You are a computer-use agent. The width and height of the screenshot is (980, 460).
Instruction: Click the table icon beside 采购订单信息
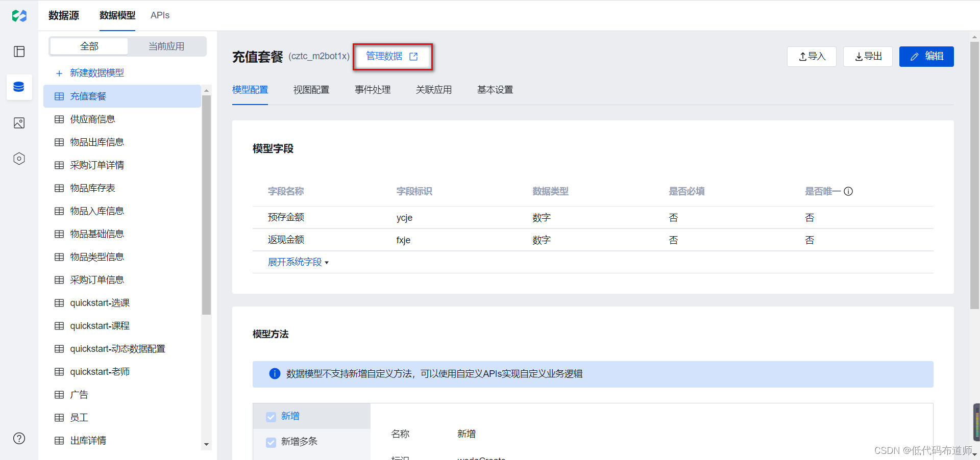click(x=59, y=280)
